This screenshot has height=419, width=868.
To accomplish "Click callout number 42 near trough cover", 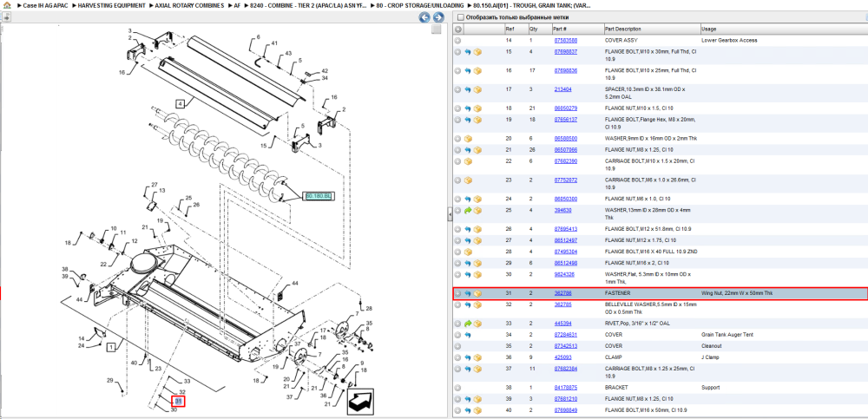I will click(325, 71).
